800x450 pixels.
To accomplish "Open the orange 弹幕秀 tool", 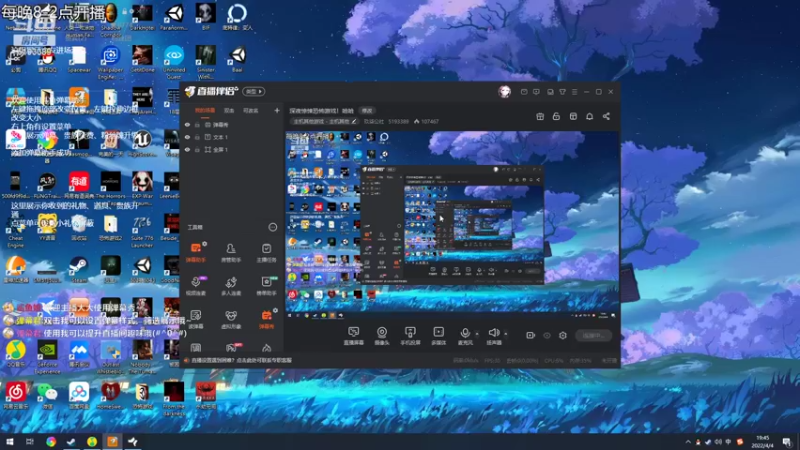I will click(x=266, y=319).
